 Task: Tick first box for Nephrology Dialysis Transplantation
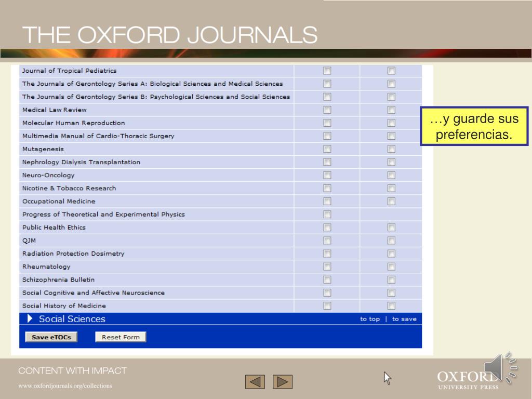pyautogui.click(x=327, y=162)
